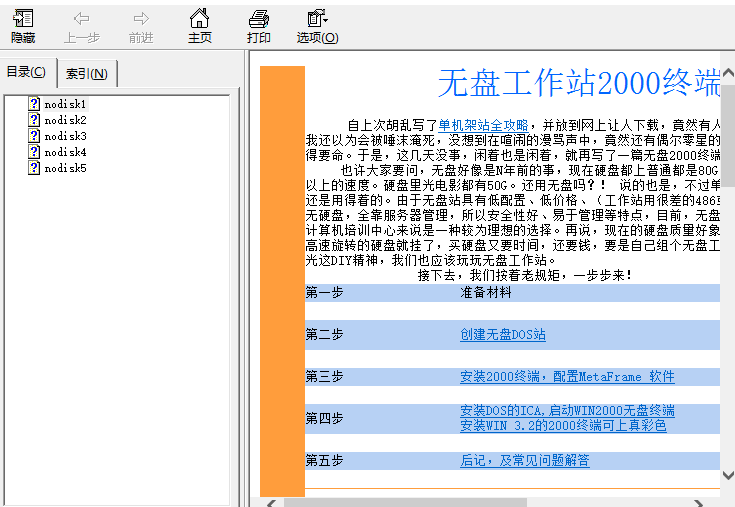The image size is (735, 507).
Task: Click the 安装DOS的ICA,启动WIN2000无盘终端 link
Action: click(567, 411)
